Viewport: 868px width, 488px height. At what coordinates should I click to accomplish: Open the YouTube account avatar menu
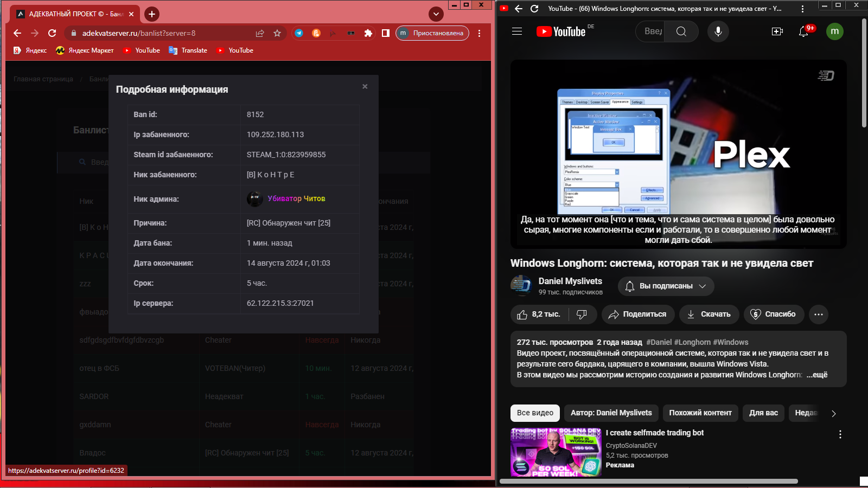835,31
